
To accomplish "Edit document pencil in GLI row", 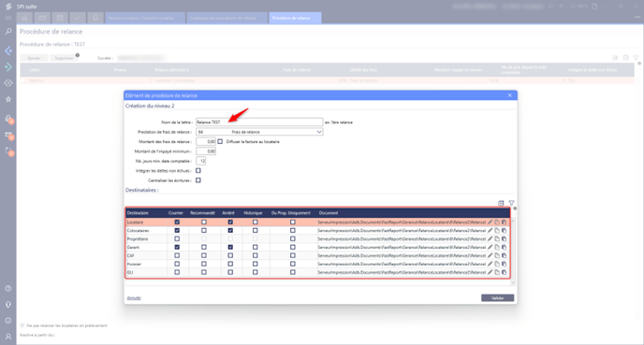I will (x=490, y=272).
